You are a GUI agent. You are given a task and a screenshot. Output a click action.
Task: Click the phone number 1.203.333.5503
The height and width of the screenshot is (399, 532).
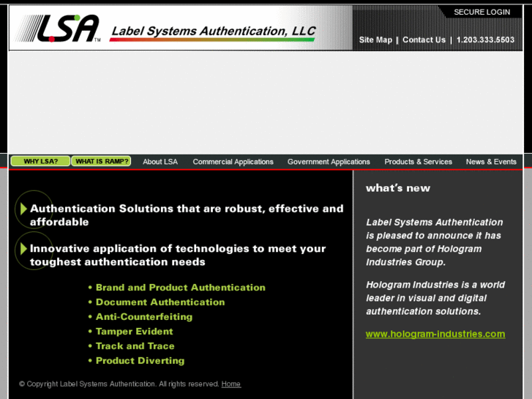pos(485,40)
